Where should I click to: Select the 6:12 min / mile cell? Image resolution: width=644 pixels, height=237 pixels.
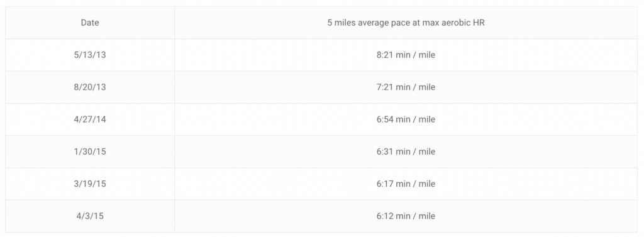[x=406, y=216]
